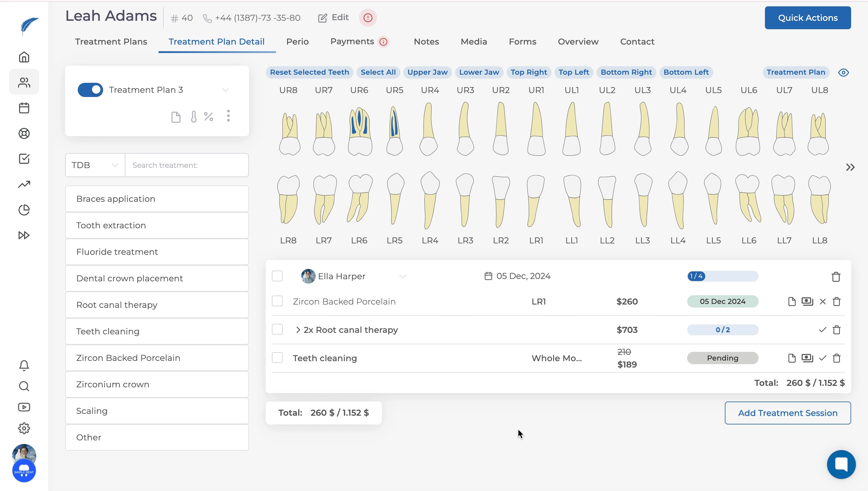Screen dimensions: 868x491
Task: Open the payment icon for Zircon Backed Porcelain
Action: pyautogui.click(x=807, y=301)
